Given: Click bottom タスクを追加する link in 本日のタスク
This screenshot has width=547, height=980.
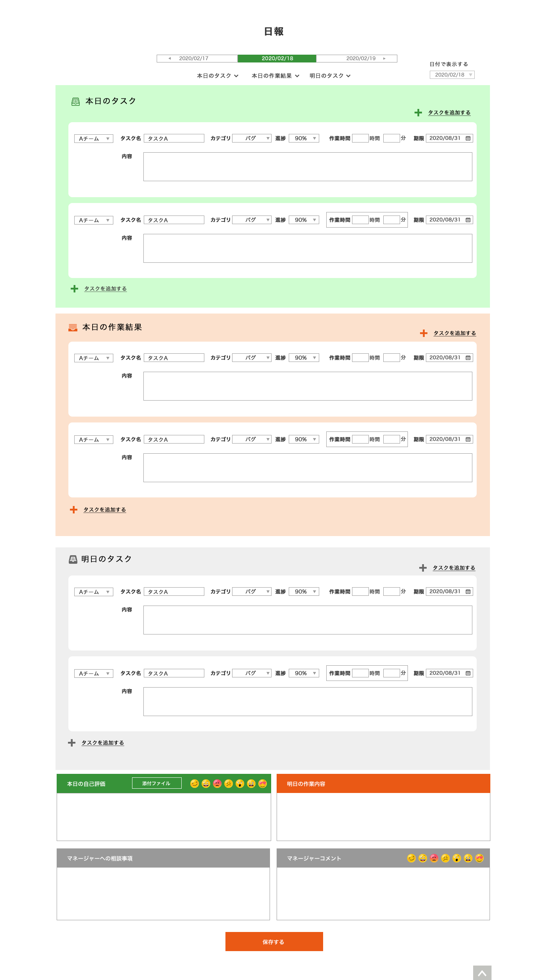Looking at the screenshot, I should tap(105, 289).
